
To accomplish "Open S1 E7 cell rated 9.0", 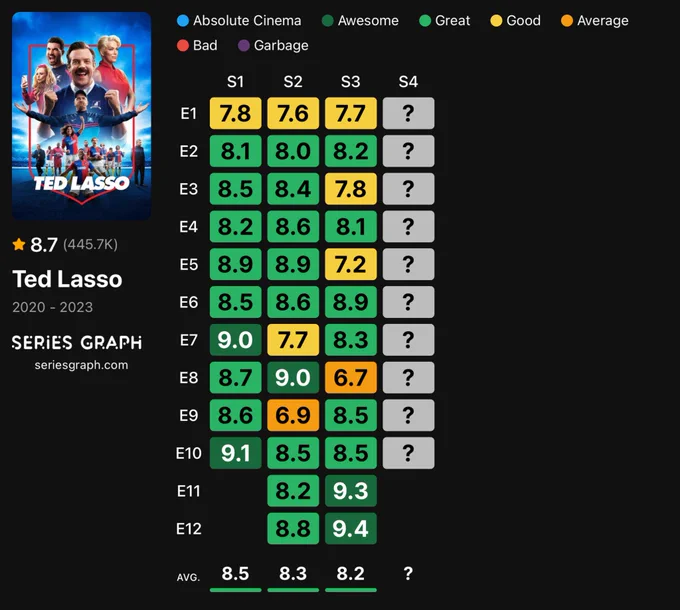I will (235, 339).
